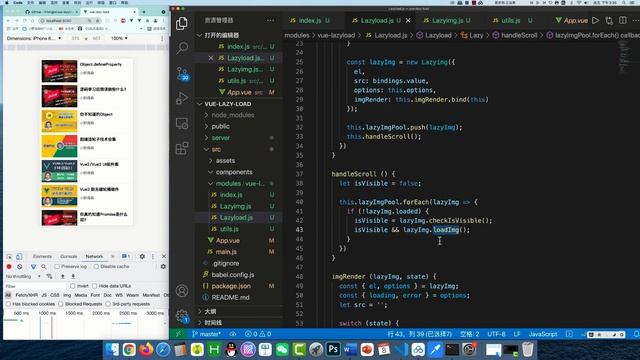
Task: Open the Remote Explorer view
Action: click(182, 123)
